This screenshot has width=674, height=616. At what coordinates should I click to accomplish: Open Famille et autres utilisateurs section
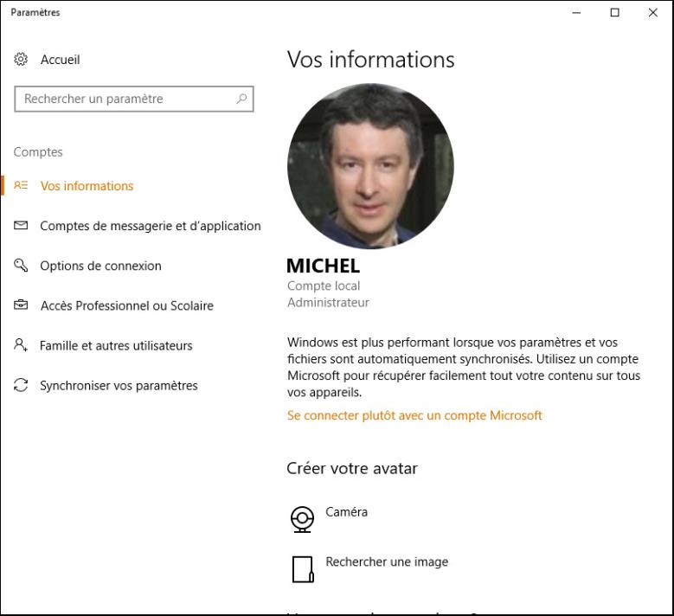(x=116, y=345)
